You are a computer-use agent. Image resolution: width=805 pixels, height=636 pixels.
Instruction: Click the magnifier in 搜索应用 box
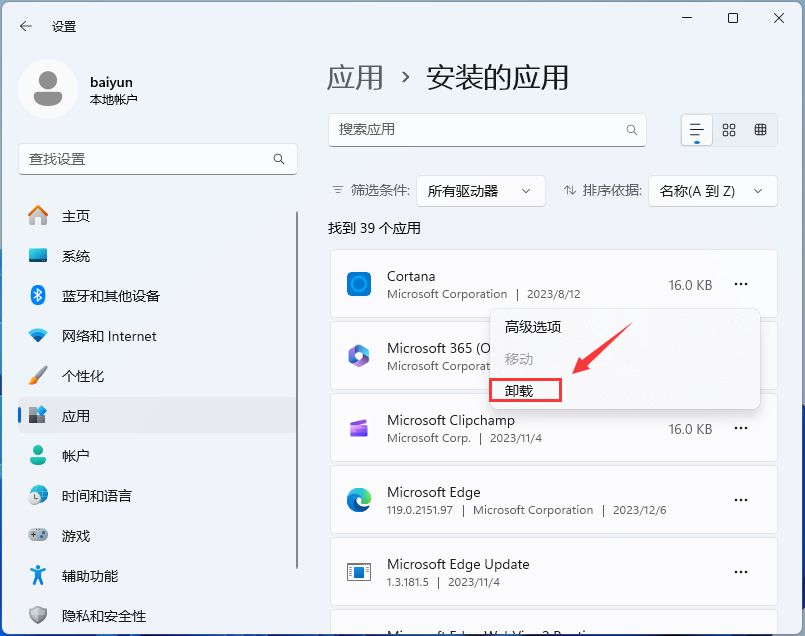pos(631,130)
